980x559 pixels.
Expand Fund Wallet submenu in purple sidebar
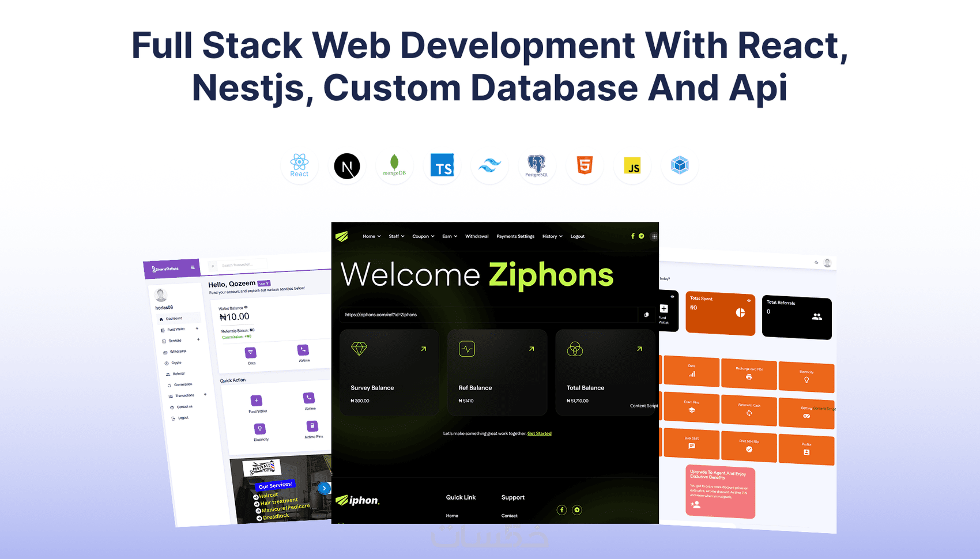pyautogui.click(x=197, y=328)
